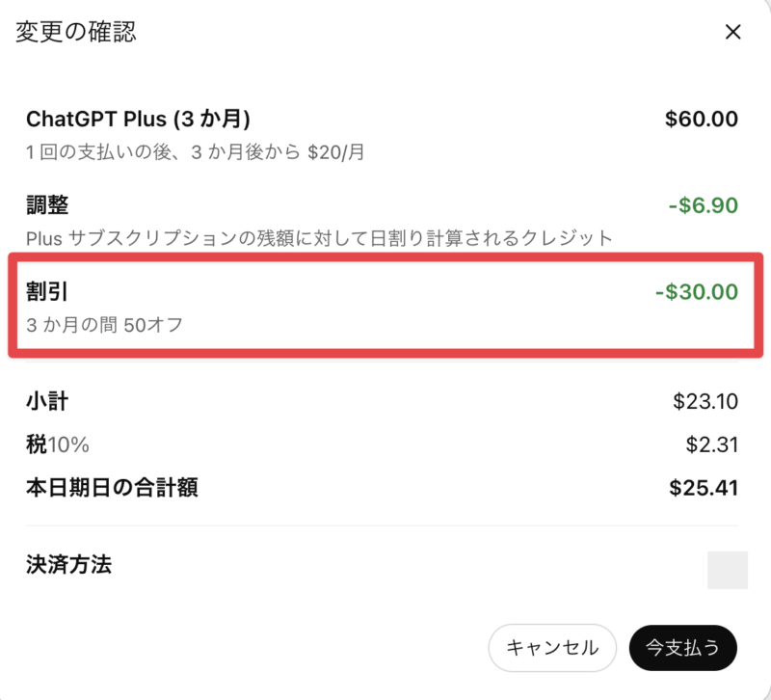
Task: Click the 決済方法 label
Action: click(x=68, y=565)
